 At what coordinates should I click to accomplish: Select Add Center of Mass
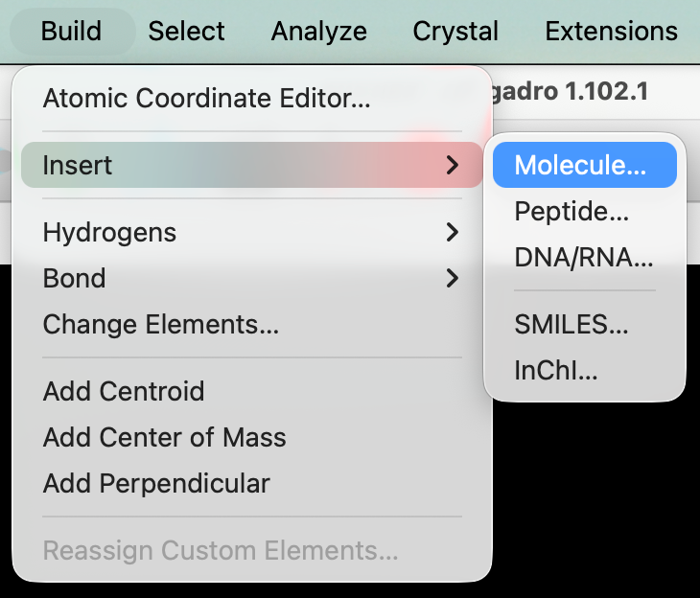[x=165, y=437]
